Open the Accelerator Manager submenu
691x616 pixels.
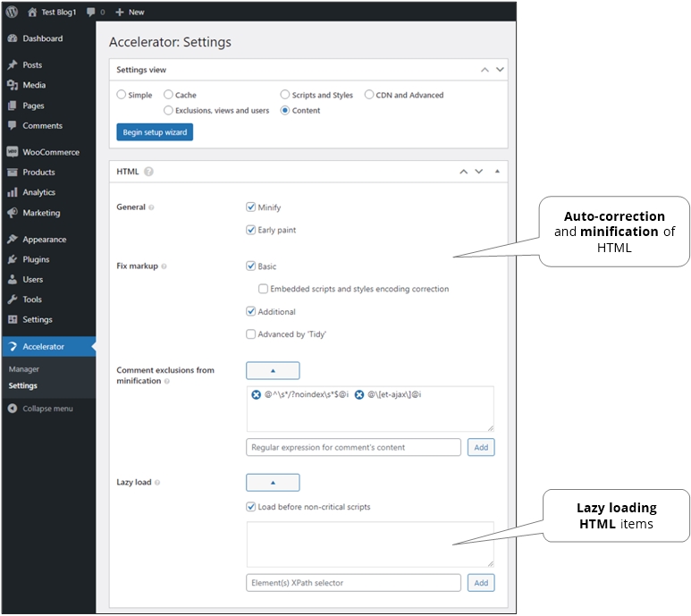[24, 369]
